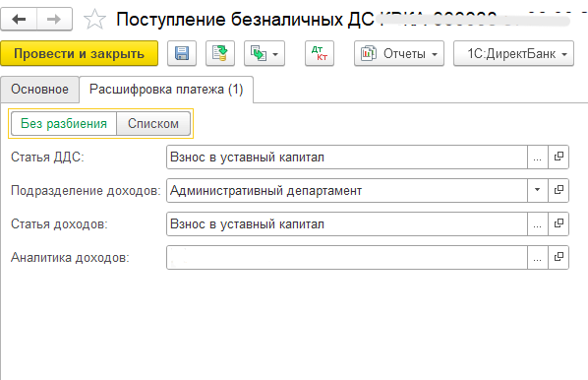Click the Статья доходов input field
The image size is (588, 380).
point(347,223)
